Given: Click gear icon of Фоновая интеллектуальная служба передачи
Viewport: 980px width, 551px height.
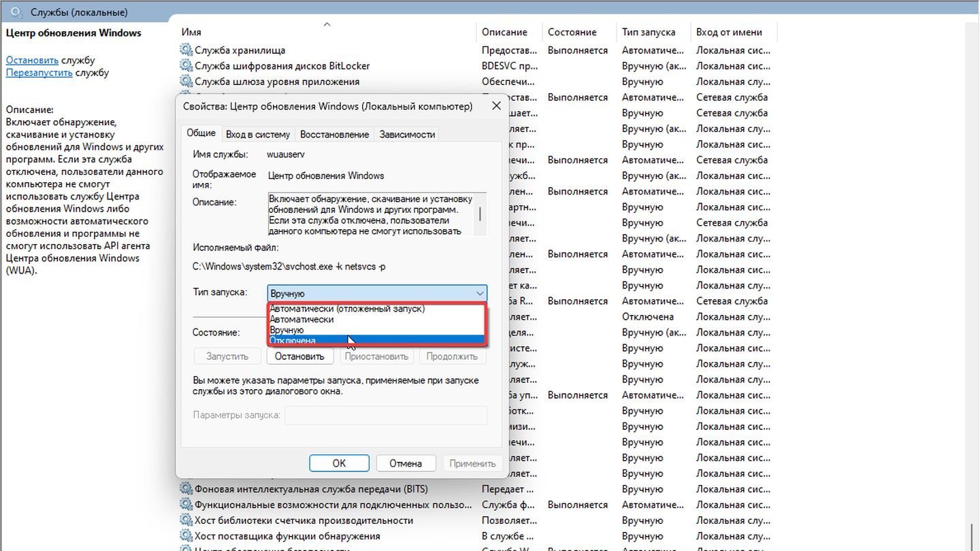Looking at the screenshot, I should [x=186, y=488].
